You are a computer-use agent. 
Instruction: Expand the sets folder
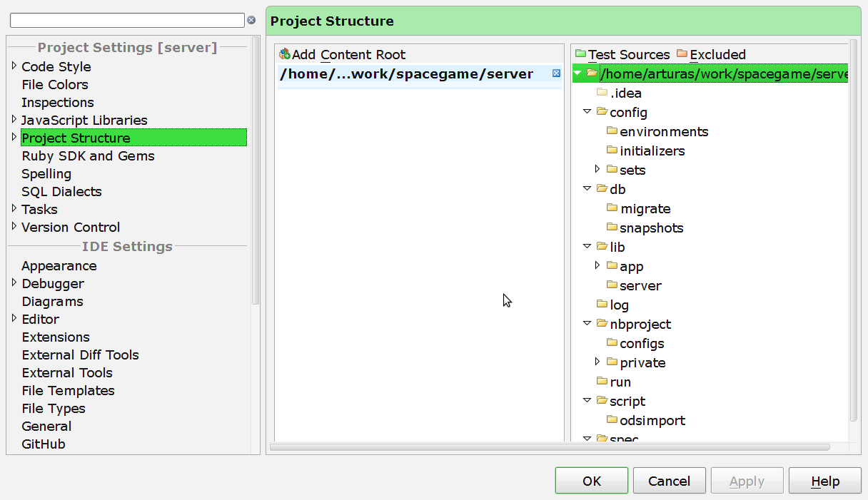point(597,169)
